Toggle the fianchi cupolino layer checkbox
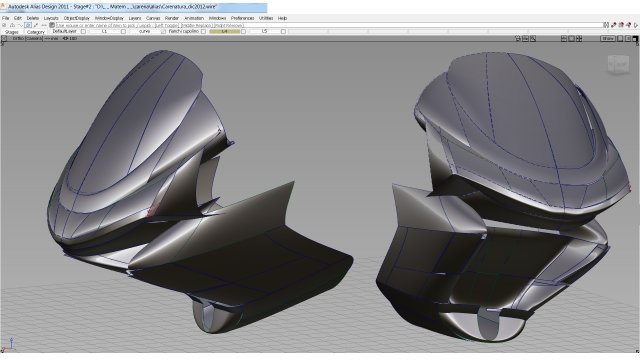The width and height of the screenshot is (640, 360). pos(203,31)
